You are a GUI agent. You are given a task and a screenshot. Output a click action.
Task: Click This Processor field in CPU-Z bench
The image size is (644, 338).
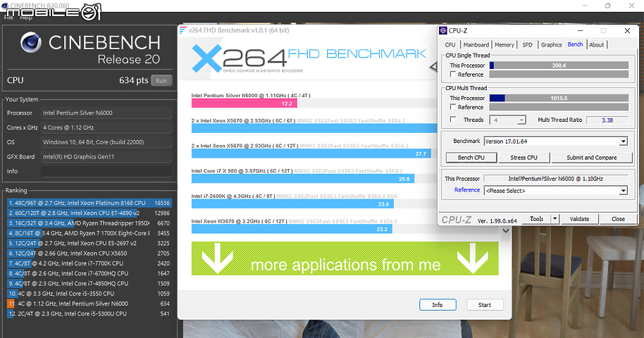(x=556, y=179)
